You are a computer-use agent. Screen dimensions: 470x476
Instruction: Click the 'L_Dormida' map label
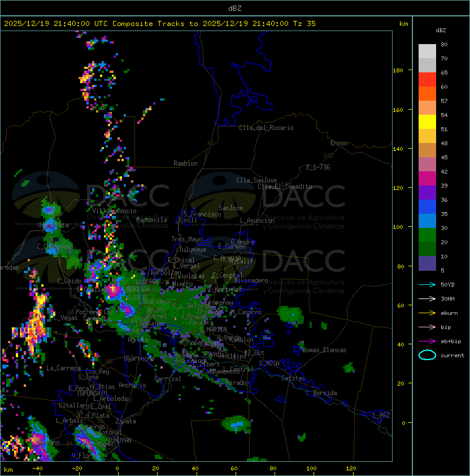click(321, 393)
